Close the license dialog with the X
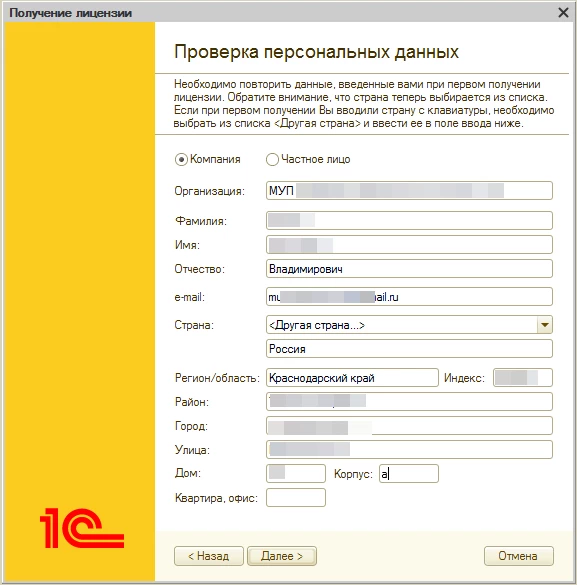 coord(563,13)
